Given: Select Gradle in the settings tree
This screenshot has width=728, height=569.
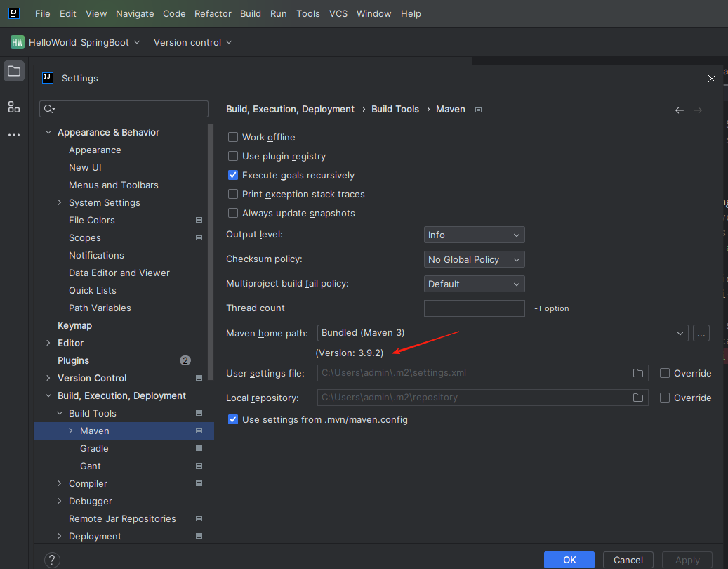Looking at the screenshot, I should coord(94,448).
